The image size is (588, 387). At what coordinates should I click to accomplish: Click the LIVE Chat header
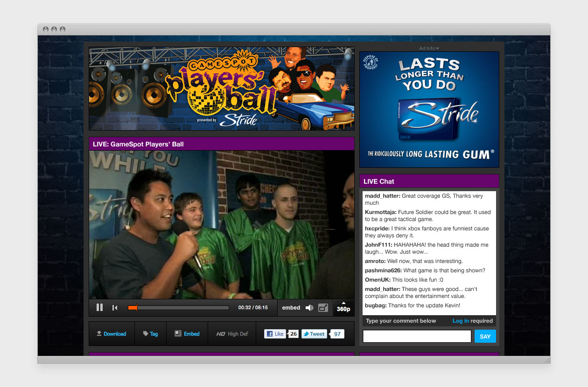429,181
